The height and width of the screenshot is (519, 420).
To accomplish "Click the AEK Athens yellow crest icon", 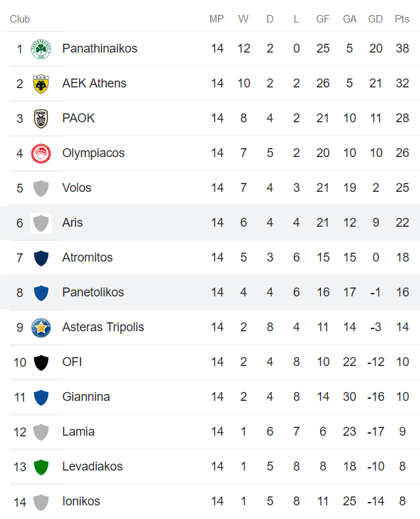I will pos(41,84).
